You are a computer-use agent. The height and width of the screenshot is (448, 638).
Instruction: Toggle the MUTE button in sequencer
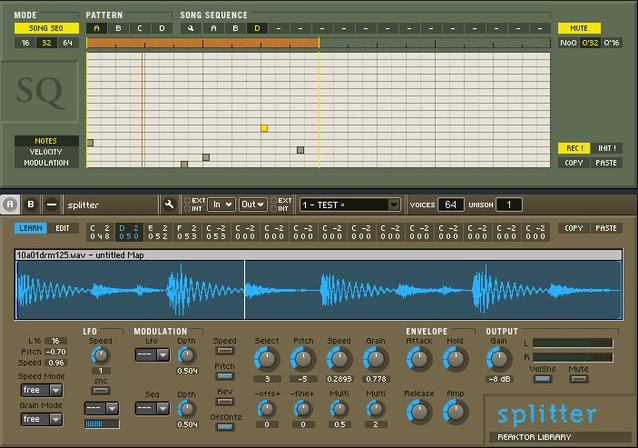point(579,28)
